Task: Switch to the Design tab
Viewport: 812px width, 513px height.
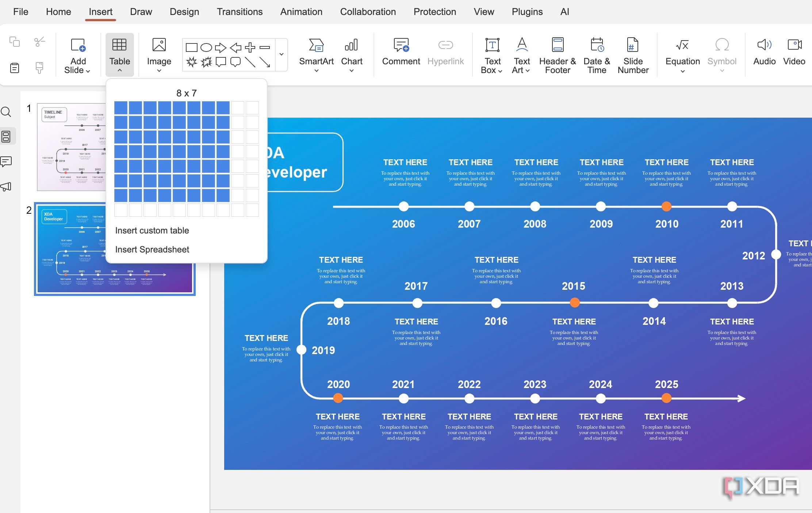Action: [184, 12]
